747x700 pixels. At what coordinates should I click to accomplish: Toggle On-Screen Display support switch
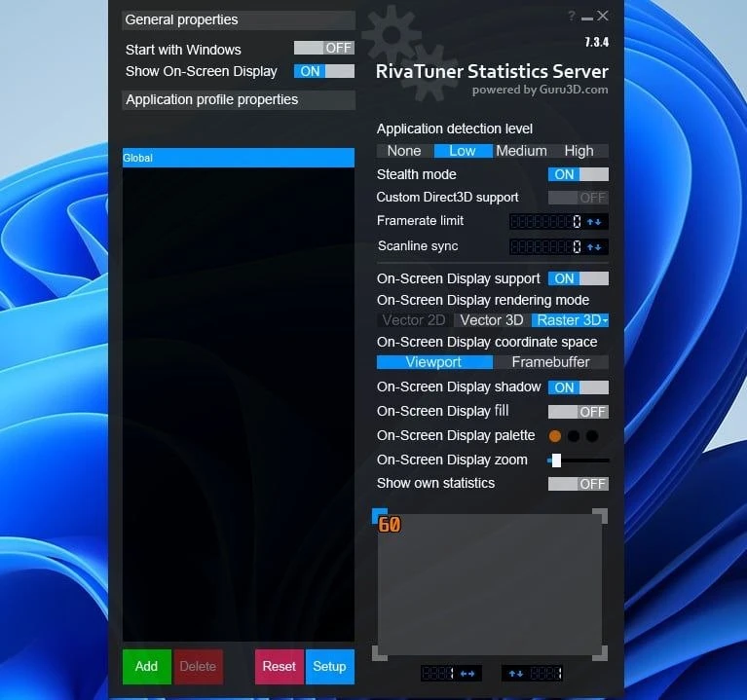[579, 278]
